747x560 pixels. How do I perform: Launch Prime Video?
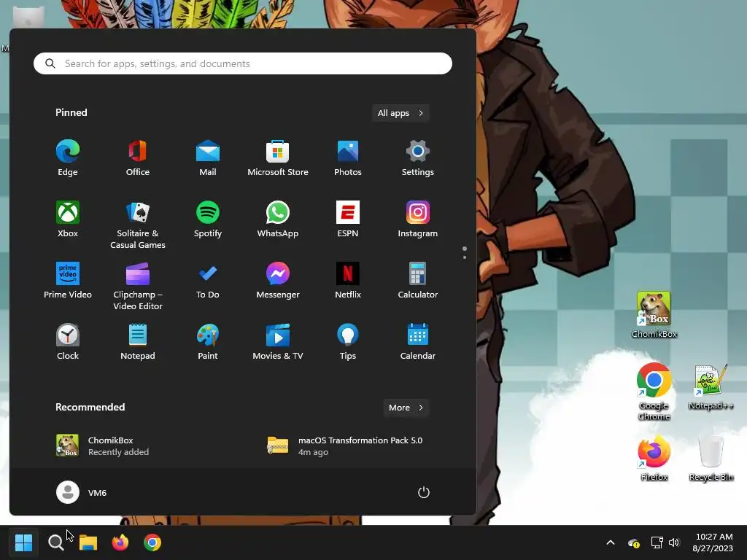click(68, 281)
